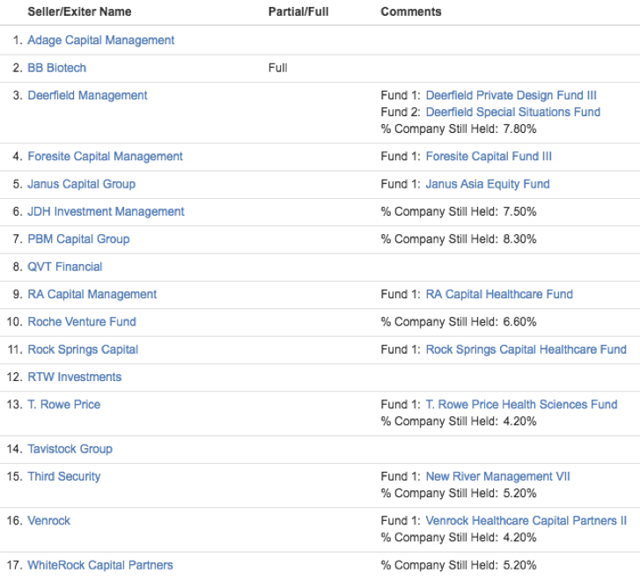This screenshot has width=640, height=580.
Task: Open T. Rowe Price Health Sciences Fund
Action: pyautogui.click(x=522, y=405)
